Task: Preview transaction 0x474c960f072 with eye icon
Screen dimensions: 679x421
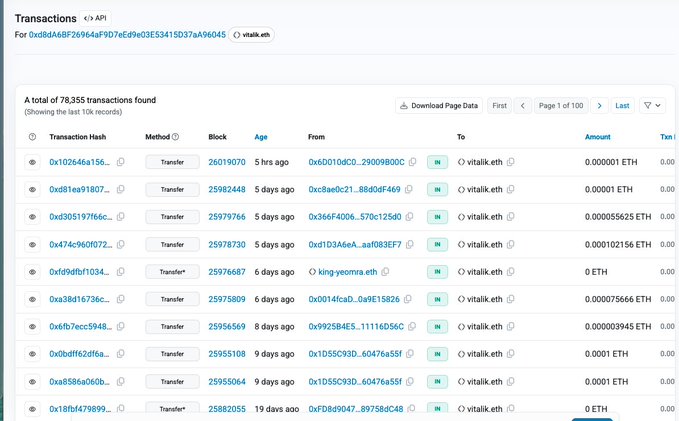Action: tap(32, 245)
